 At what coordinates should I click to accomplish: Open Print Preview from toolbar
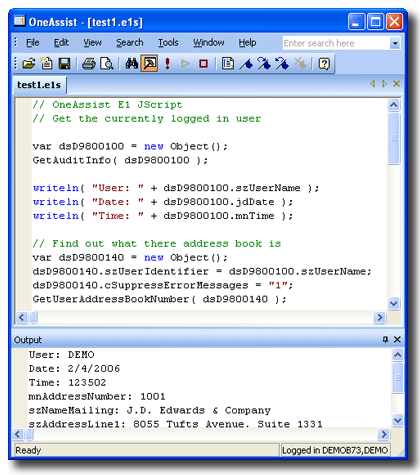click(107, 63)
